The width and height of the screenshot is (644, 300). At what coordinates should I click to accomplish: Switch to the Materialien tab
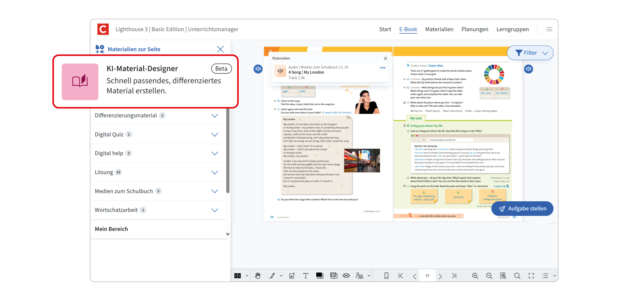(x=439, y=29)
